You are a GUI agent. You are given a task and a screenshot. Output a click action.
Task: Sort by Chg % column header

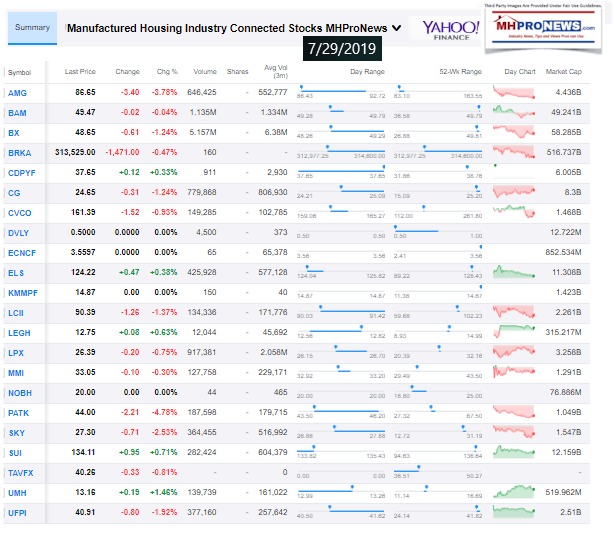pos(167,72)
